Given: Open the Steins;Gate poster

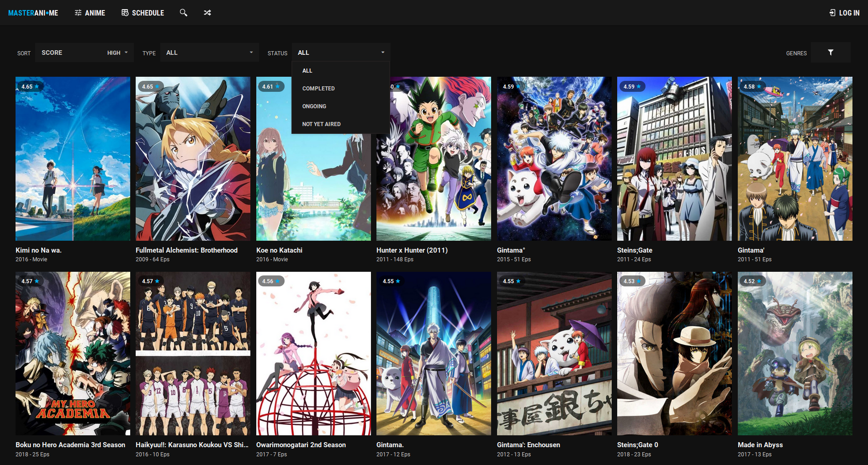Looking at the screenshot, I should [674, 159].
